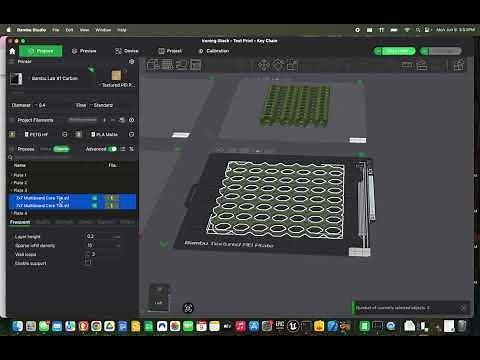This screenshot has height=360, width=480.
Task: Click the textured PEI bed plate image
Action: [116, 75]
